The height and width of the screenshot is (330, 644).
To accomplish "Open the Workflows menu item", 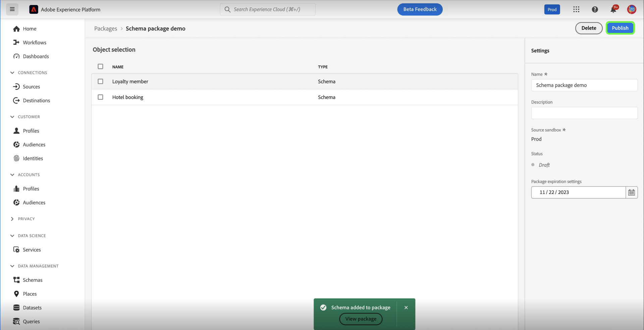I will 35,42.
